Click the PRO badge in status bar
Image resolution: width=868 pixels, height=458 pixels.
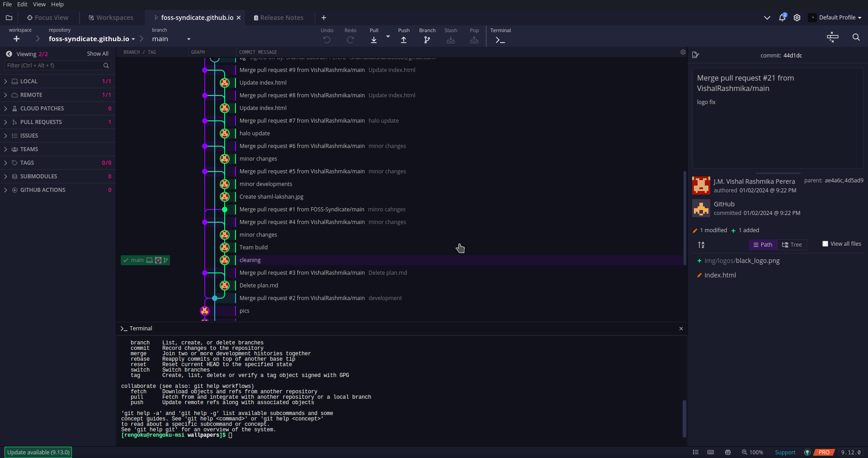coord(824,452)
